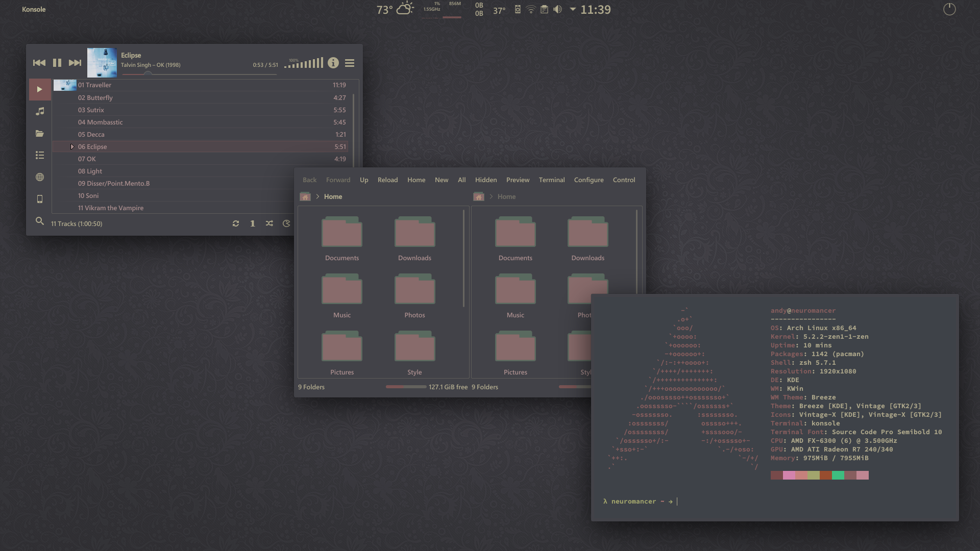The height and width of the screenshot is (551, 980).
Task: Skip to the next track
Action: pos(75,63)
